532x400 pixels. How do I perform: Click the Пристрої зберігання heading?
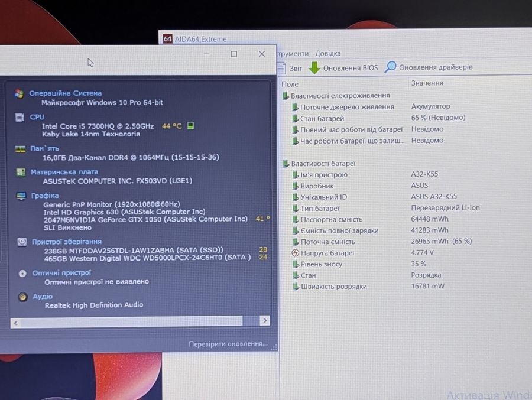[x=66, y=242]
